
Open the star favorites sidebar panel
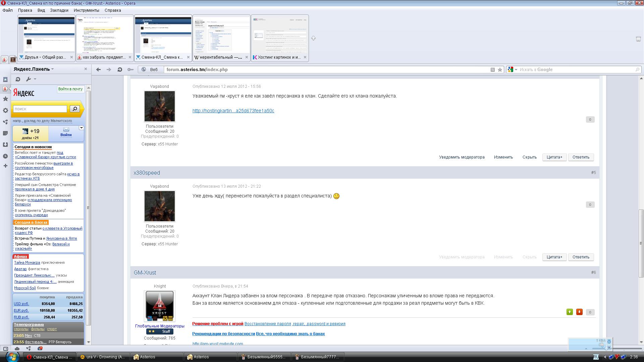(5, 99)
